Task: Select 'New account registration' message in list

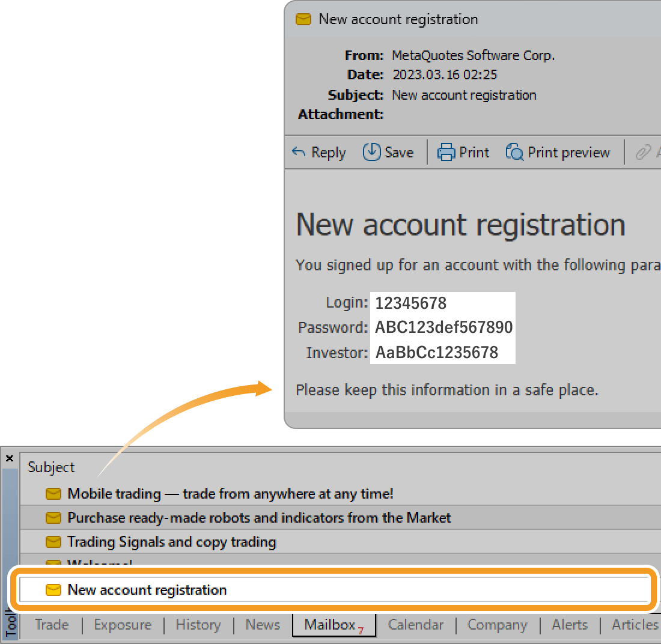Action: coord(334,589)
